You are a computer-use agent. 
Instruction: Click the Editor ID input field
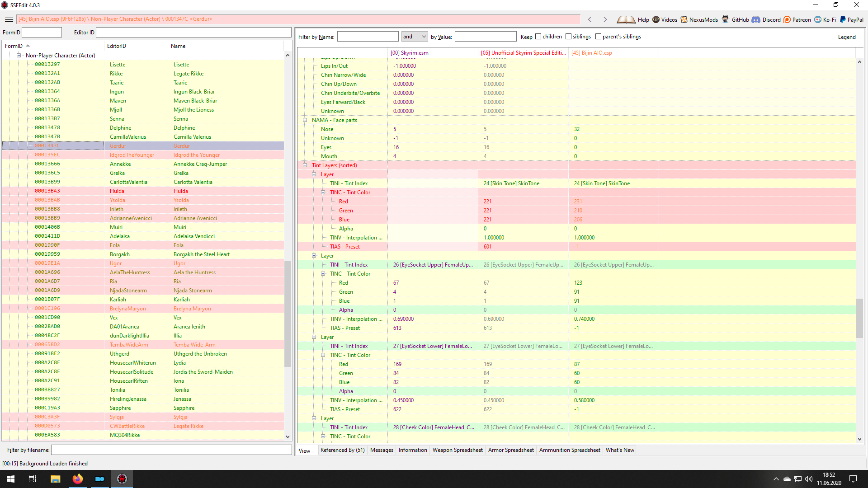click(193, 33)
